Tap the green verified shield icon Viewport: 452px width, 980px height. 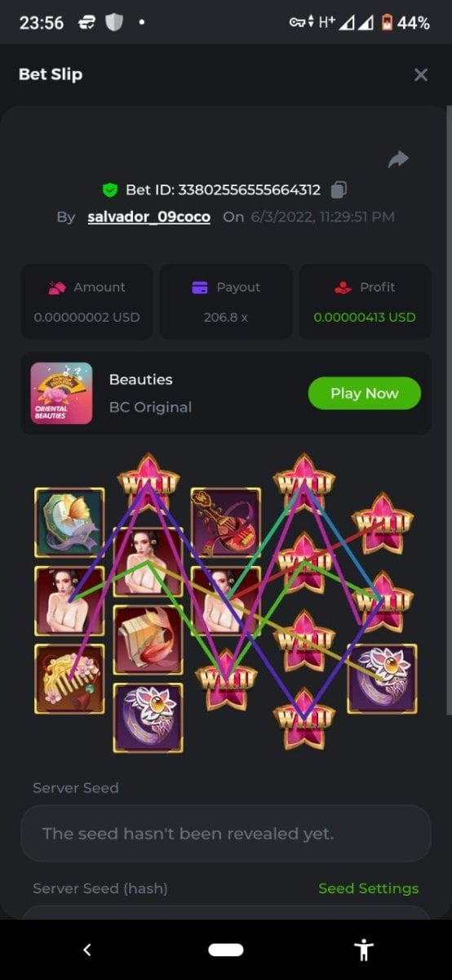tap(110, 190)
